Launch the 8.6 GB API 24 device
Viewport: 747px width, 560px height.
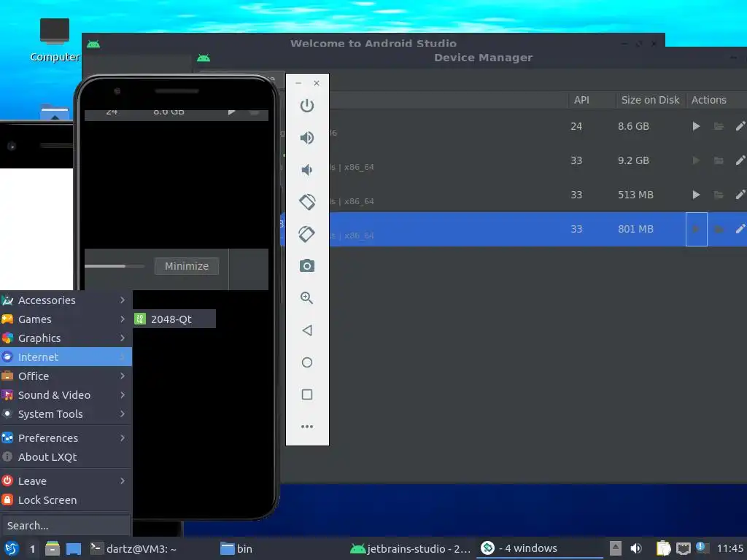(696, 126)
